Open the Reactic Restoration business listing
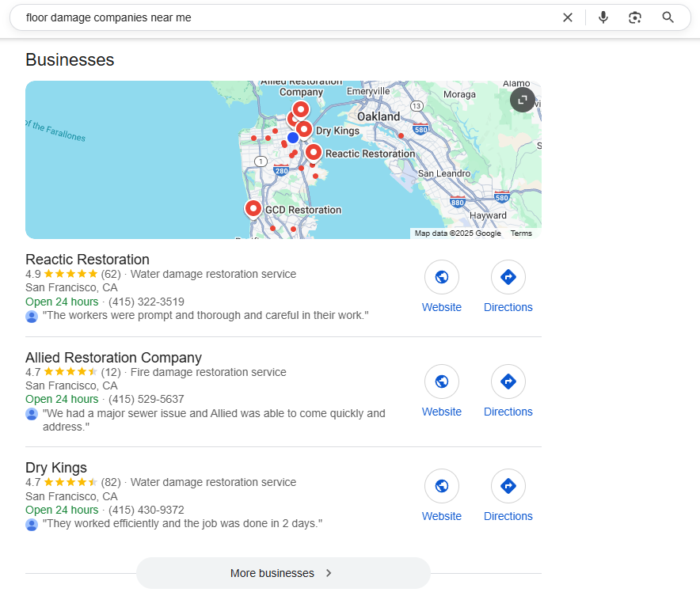The height and width of the screenshot is (596, 700). point(87,260)
